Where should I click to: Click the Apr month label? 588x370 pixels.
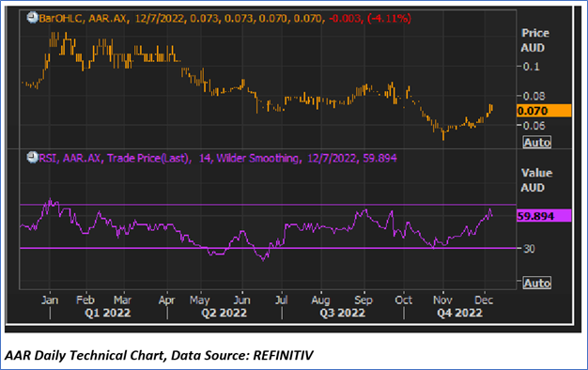[x=166, y=300]
